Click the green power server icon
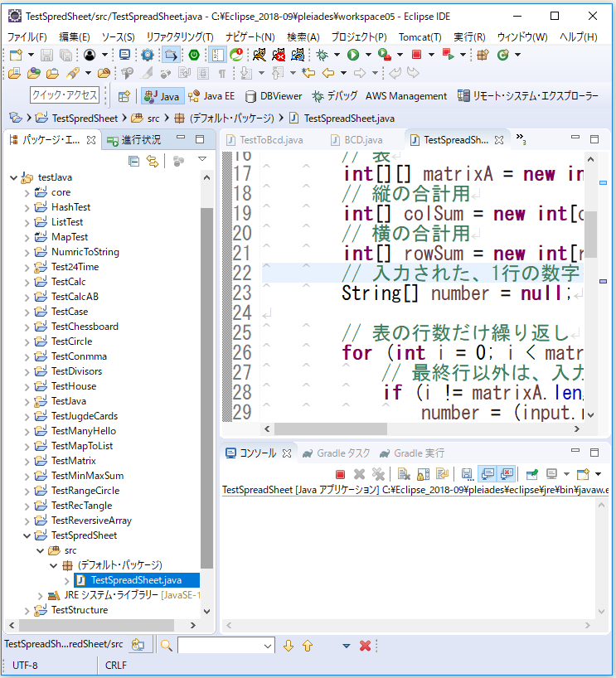Viewport: 616px width, 678px height. 194,55
